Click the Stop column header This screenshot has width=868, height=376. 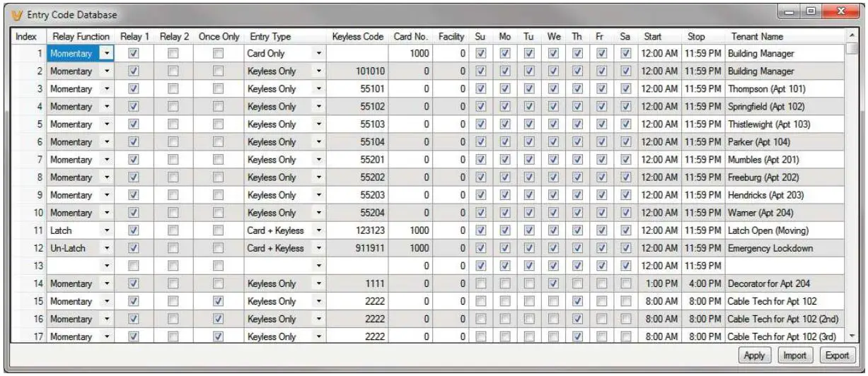click(x=702, y=36)
